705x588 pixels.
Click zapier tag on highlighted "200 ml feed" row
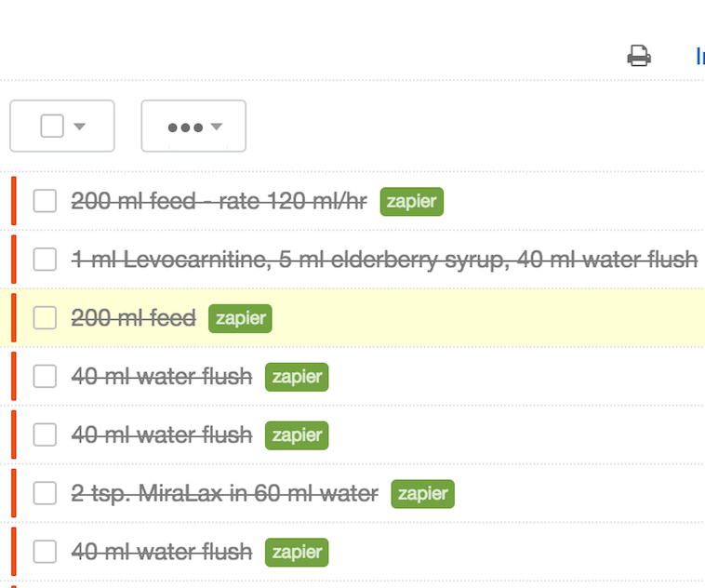pos(240,318)
